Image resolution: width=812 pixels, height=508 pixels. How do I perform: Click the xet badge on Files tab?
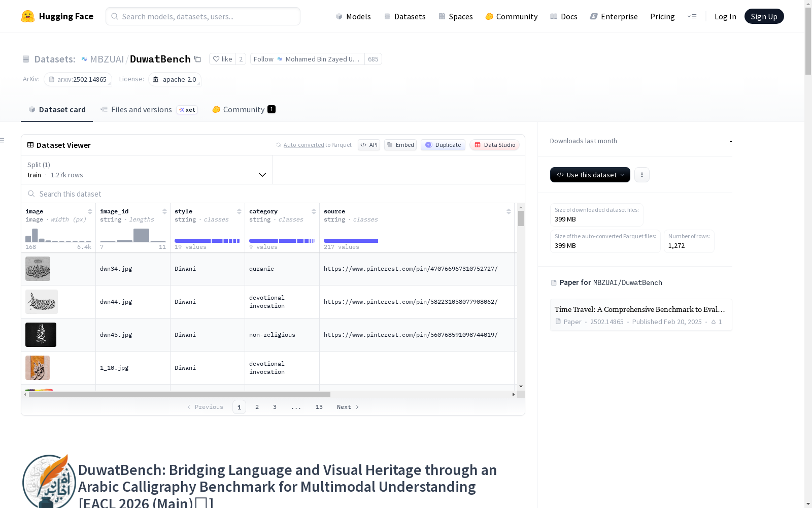coord(187,110)
